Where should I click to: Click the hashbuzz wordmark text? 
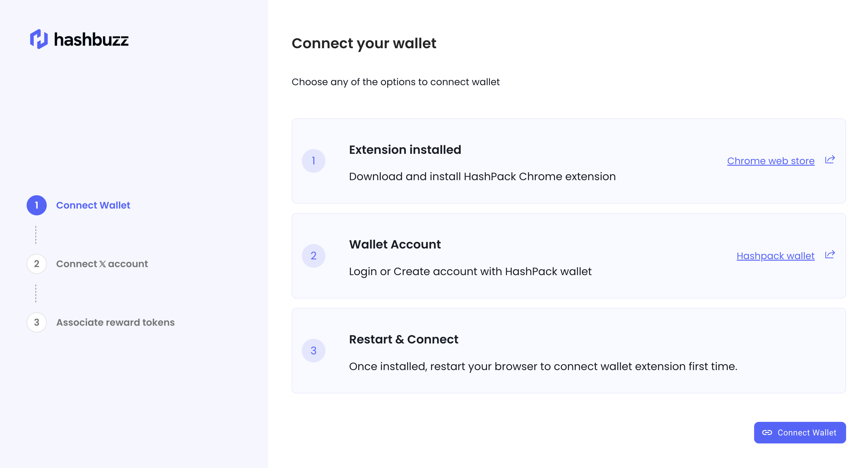[x=91, y=40]
